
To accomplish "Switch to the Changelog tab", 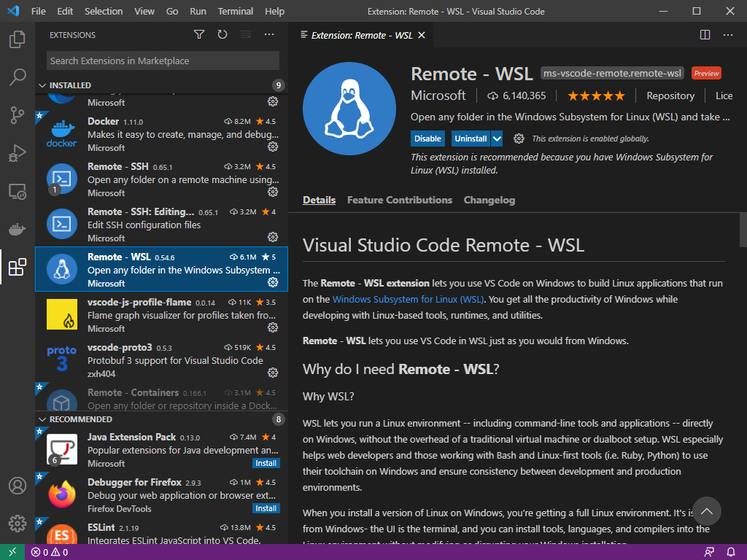I will click(489, 200).
